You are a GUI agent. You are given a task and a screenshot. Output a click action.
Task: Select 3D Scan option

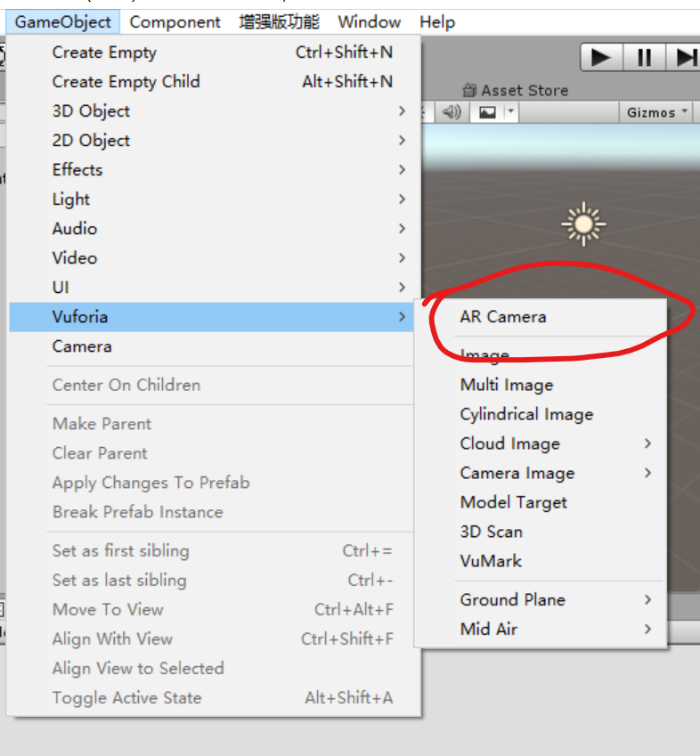(x=541, y=532)
